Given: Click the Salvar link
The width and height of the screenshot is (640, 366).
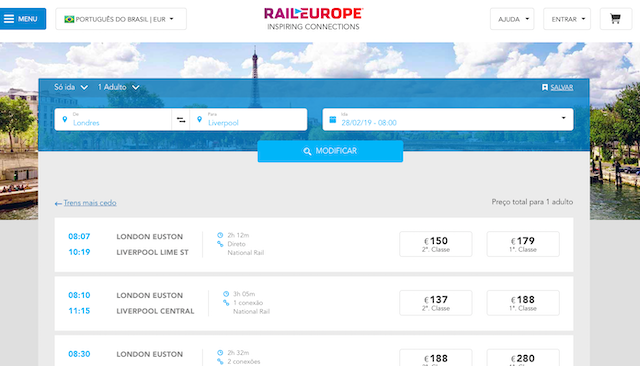Looking at the screenshot, I should click(562, 87).
